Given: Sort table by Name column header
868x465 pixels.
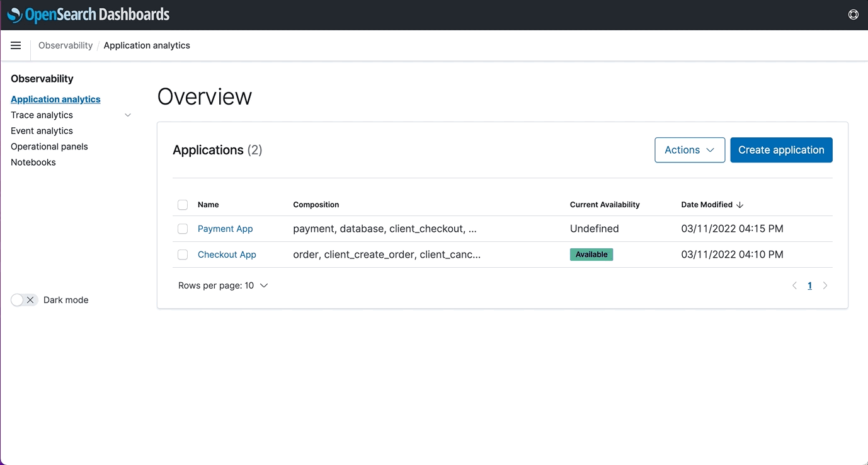Looking at the screenshot, I should click(x=208, y=205).
